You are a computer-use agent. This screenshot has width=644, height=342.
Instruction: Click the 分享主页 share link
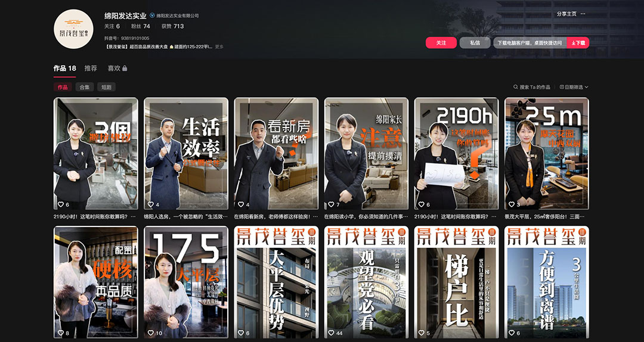tap(566, 14)
